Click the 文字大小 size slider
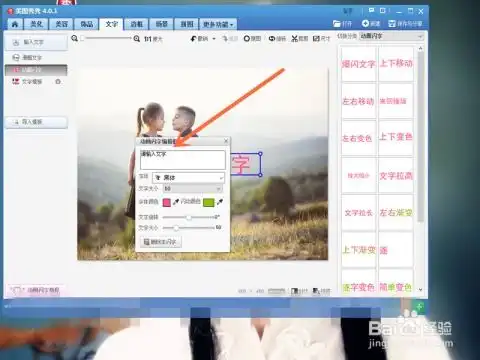This screenshot has width=480, height=360. click(189, 228)
